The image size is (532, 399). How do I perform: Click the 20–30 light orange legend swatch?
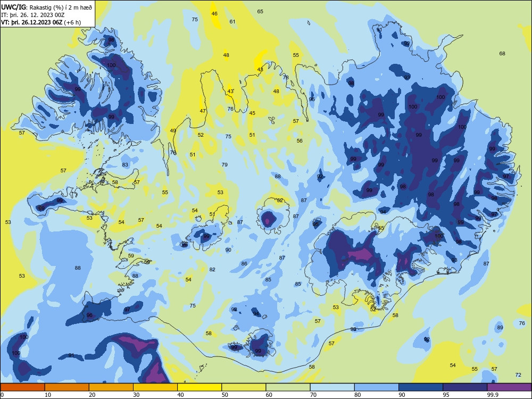point(111,387)
